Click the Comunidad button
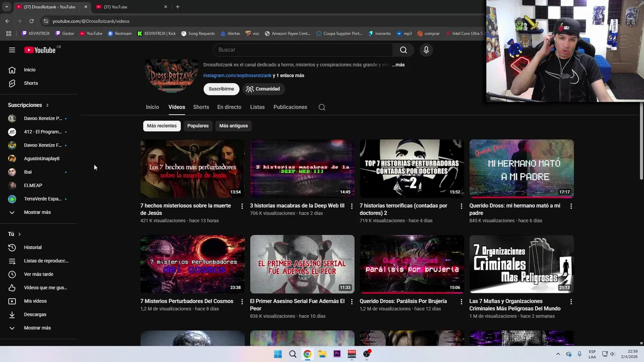 263,89
